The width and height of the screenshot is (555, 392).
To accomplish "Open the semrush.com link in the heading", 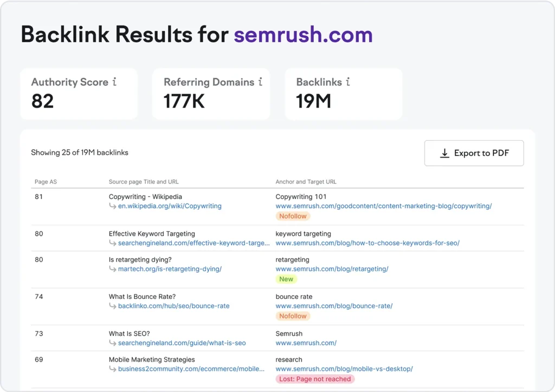I will click(303, 34).
